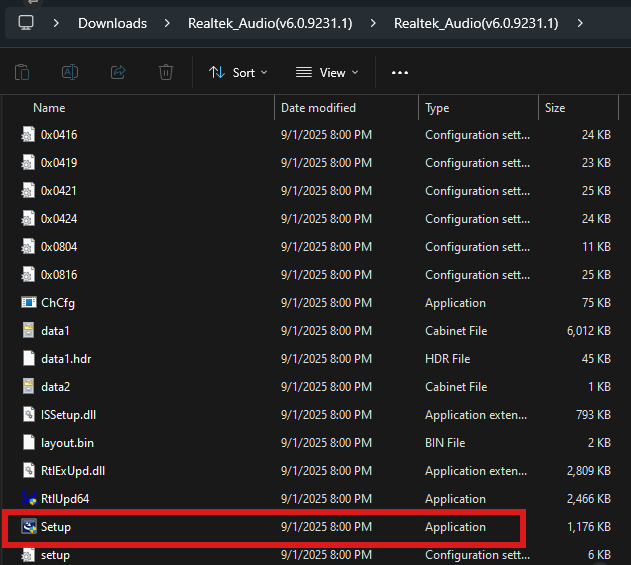The width and height of the screenshot is (631, 565).
Task: Click the last Realtek_Audio(v6.0.9231.1) breadcrumb
Action: 476,23
